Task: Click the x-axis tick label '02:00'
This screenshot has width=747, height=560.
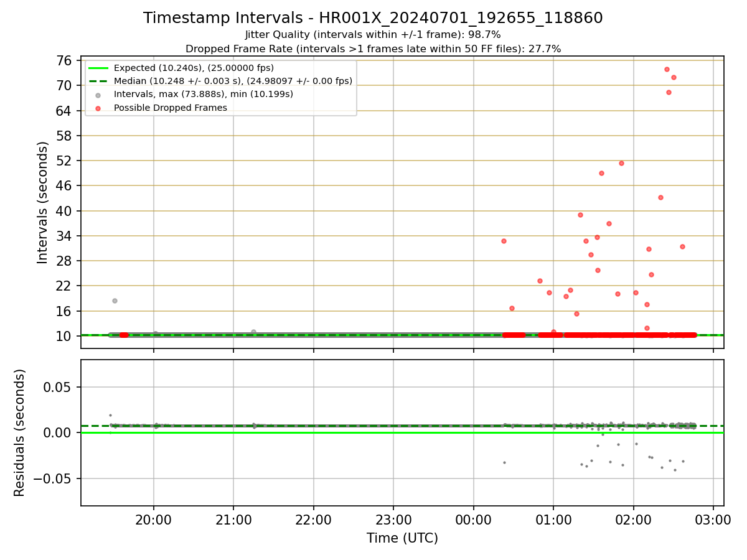Action: [634, 520]
